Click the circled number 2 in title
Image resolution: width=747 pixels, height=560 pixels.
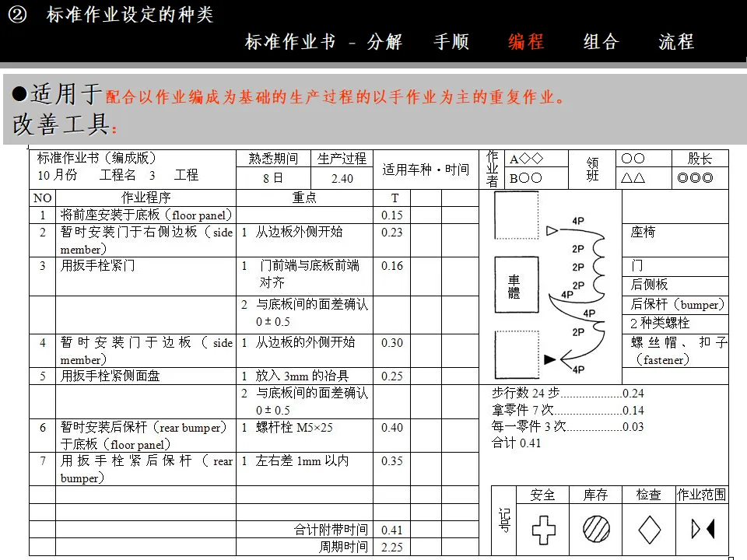[x=18, y=15]
